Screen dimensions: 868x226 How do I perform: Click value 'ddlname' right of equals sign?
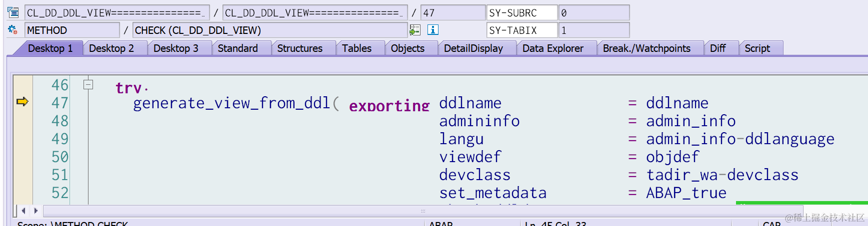[677, 103]
